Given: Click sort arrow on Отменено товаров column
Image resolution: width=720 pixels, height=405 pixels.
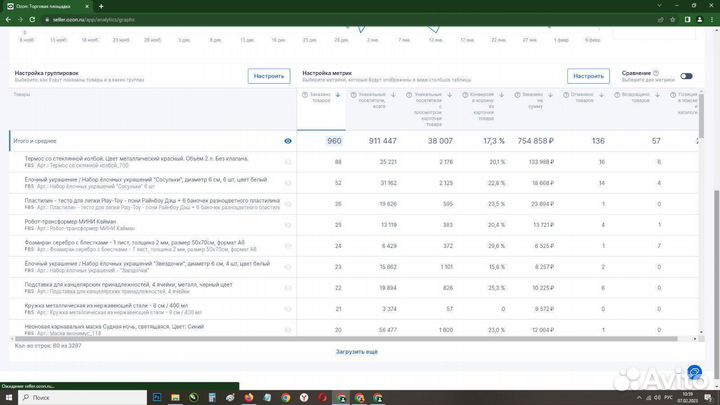Looking at the screenshot, I should [x=601, y=95].
